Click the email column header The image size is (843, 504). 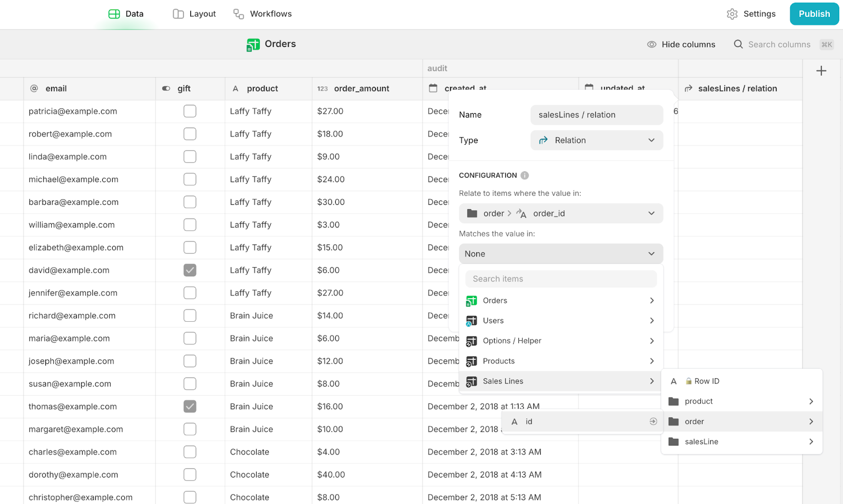(x=90, y=88)
